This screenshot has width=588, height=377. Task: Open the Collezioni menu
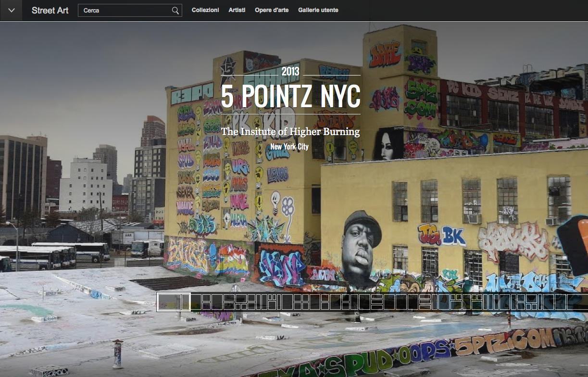point(205,10)
